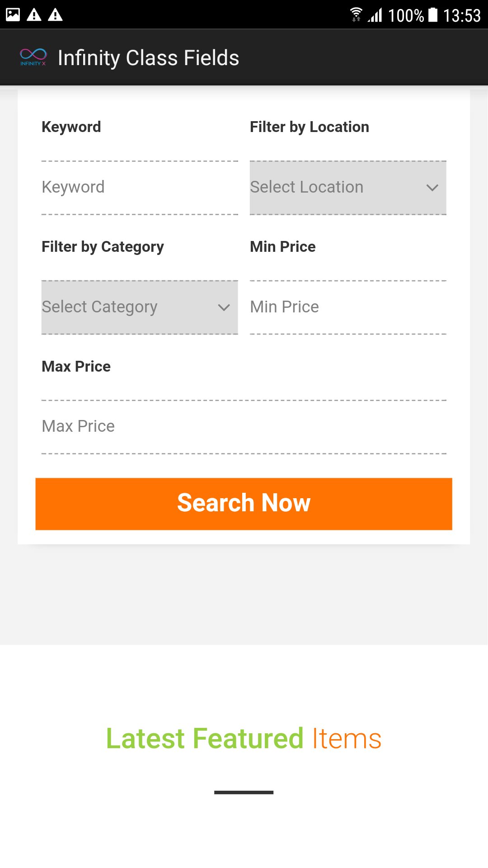Focus the Max Price input field
This screenshot has width=488, height=868.
(244, 427)
